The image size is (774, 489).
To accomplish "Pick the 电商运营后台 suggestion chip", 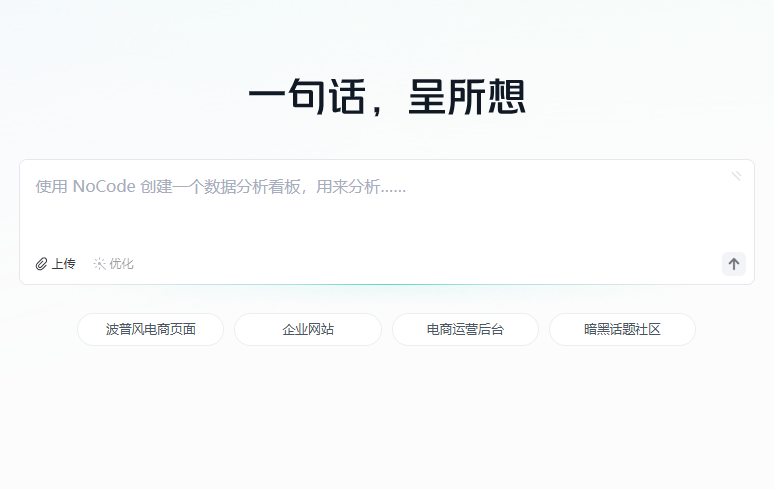I will click(x=465, y=329).
